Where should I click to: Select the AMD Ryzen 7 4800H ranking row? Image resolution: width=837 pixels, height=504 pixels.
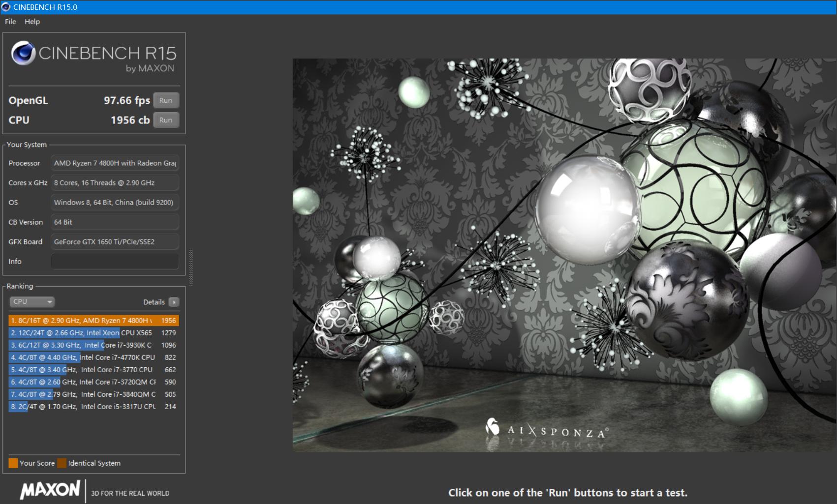[x=93, y=321]
